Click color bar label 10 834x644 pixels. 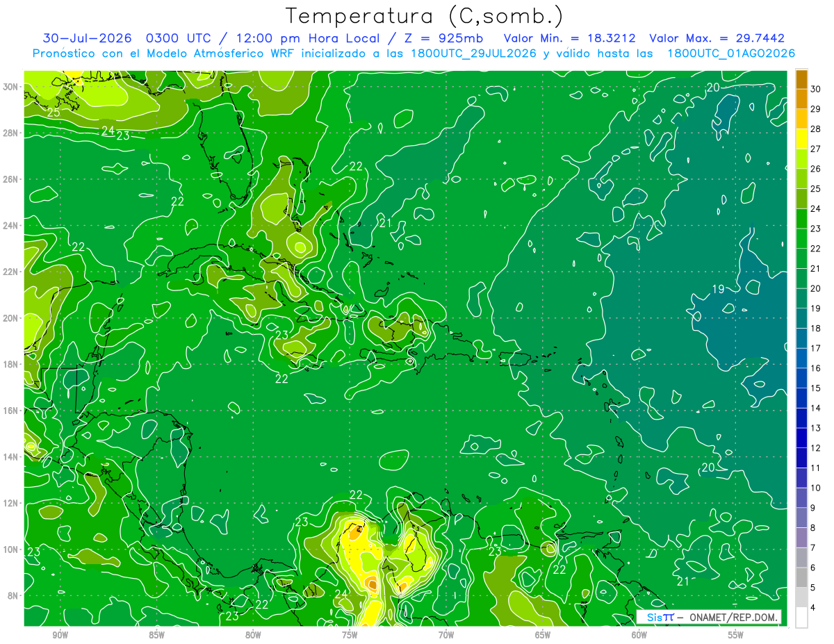815,488
